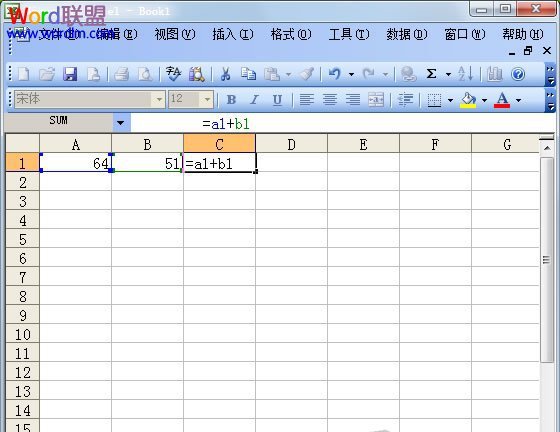560x432 pixels.
Task: Toggle underline formatting
Action: [x=278, y=100]
